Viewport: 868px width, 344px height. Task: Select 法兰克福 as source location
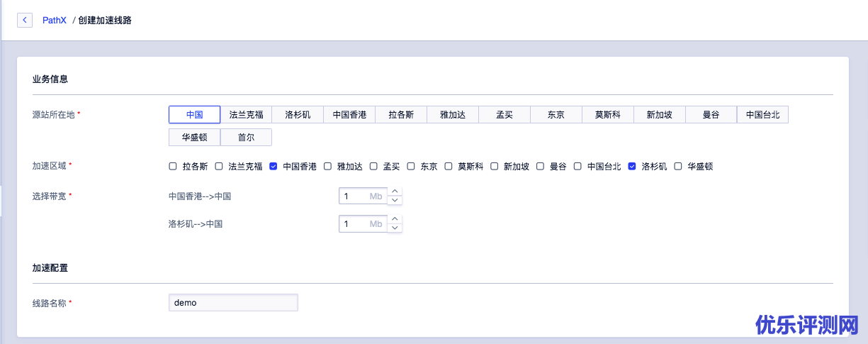tap(246, 115)
